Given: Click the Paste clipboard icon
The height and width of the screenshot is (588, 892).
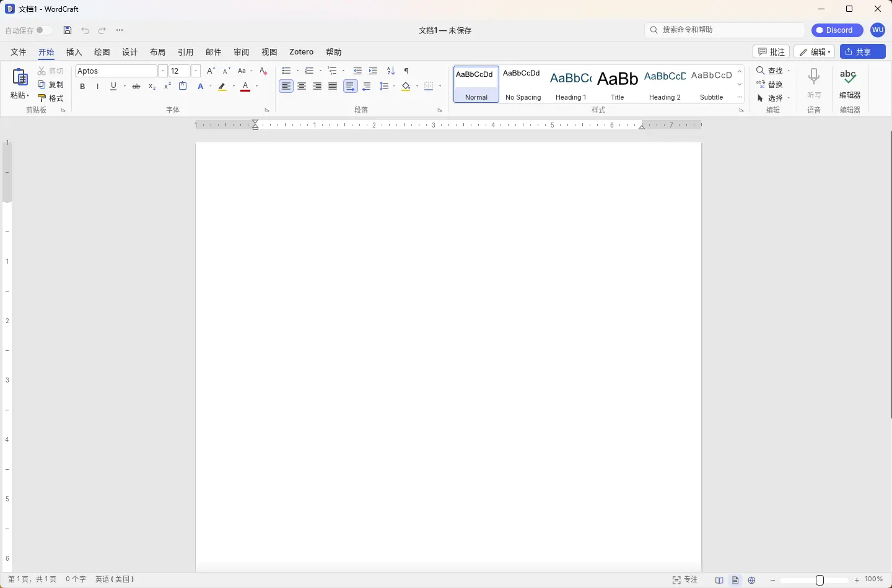Looking at the screenshot, I should (x=20, y=77).
